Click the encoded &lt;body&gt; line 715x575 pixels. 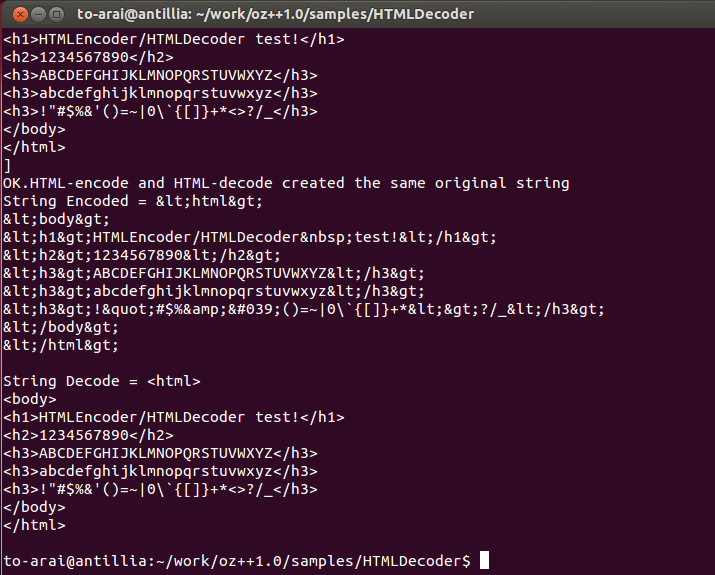[57, 219]
